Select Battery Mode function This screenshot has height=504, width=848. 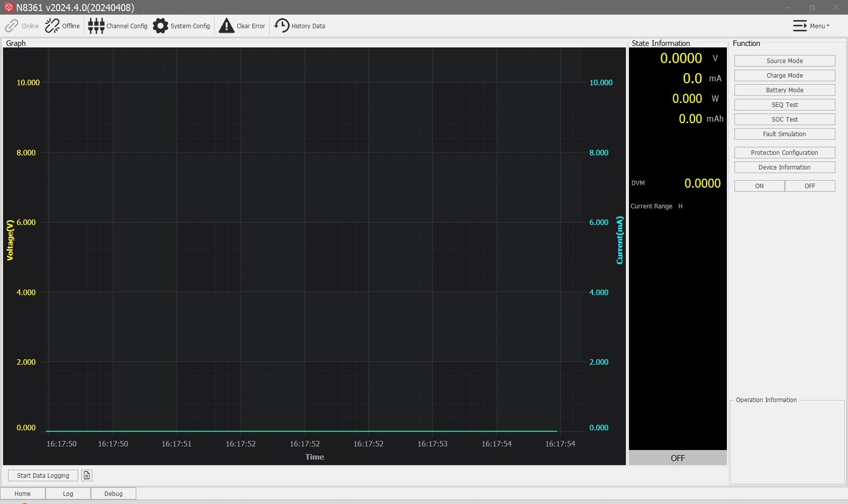[784, 90]
